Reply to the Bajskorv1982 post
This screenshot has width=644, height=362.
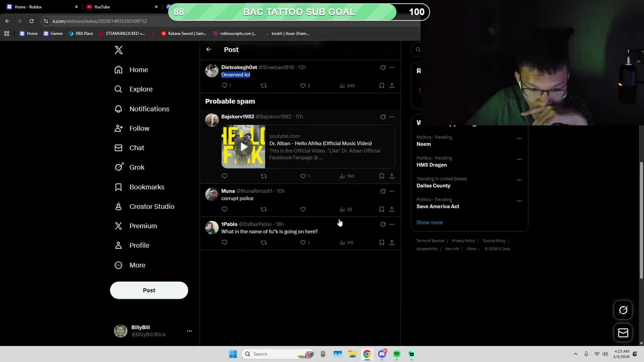click(224, 176)
